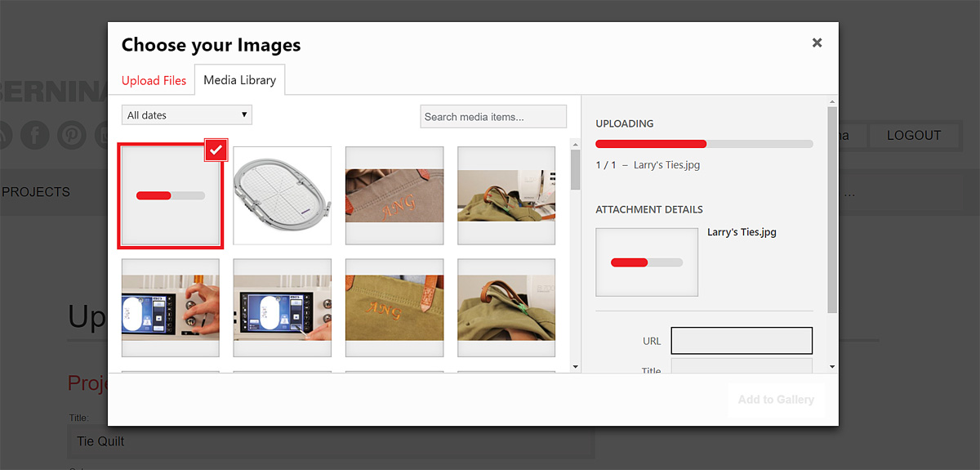Image resolution: width=980 pixels, height=470 pixels.
Task: Focus the Search media items field
Action: point(493,117)
